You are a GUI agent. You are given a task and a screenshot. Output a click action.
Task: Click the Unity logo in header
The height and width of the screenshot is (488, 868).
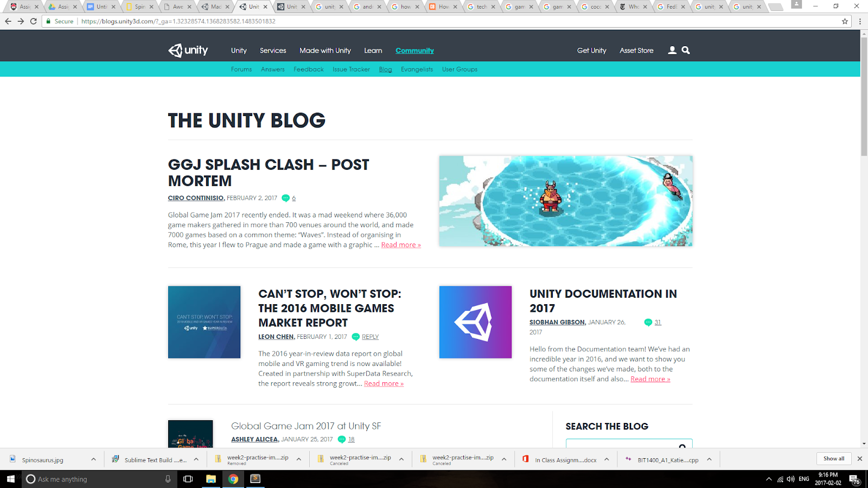pyautogui.click(x=188, y=50)
